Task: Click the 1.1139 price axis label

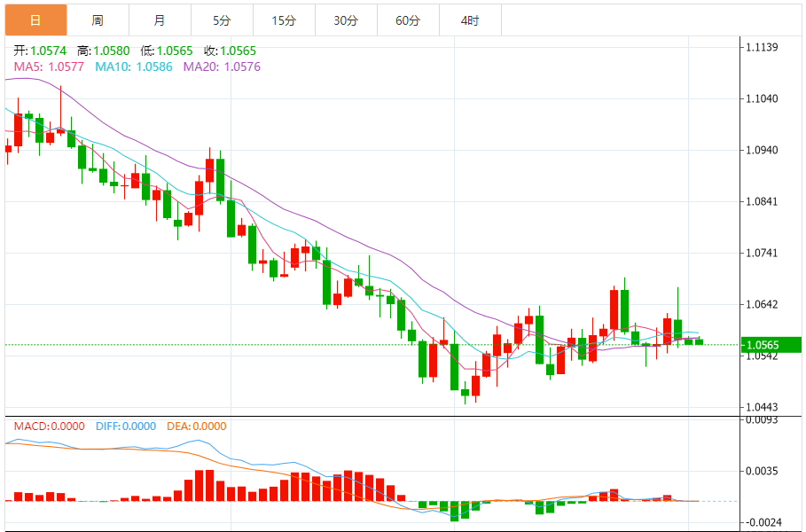Action: pyautogui.click(x=762, y=47)
